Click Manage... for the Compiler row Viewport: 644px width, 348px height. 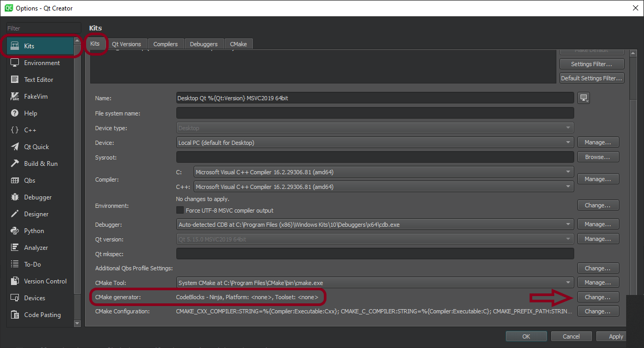[x=598, y=179]
